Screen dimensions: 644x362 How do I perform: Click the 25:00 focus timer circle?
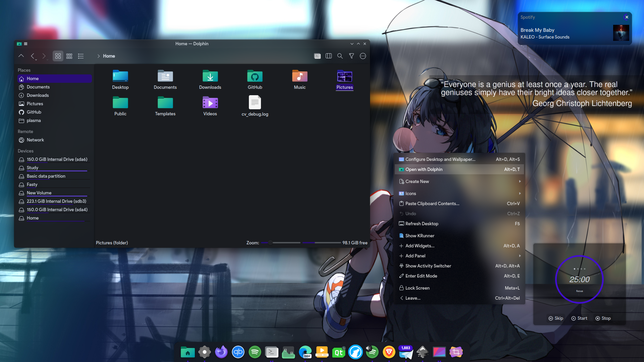(x=579, y=280)
